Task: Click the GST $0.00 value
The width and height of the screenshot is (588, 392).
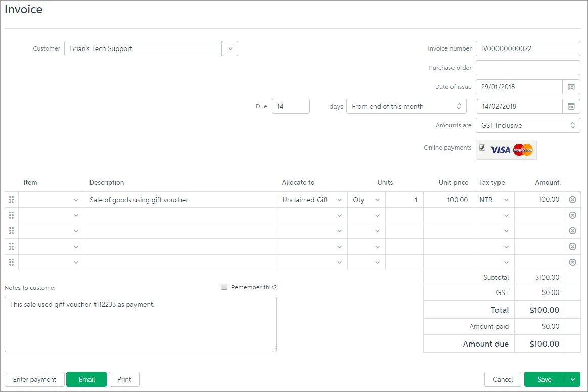Action: 551,292
